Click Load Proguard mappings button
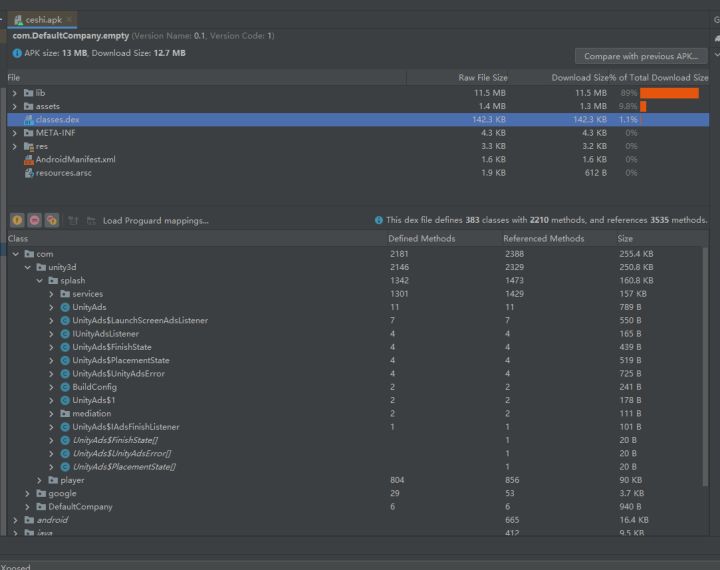The height and width of the screenshot is (570, 720). (x=155, y=220)
